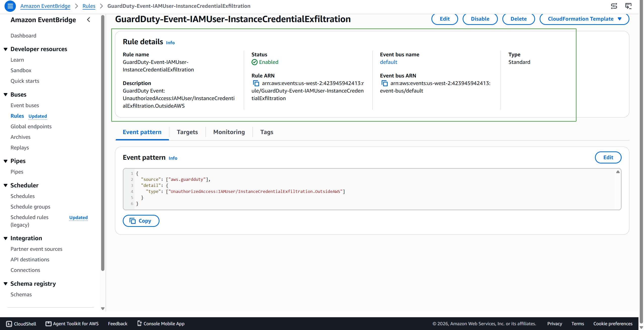The width and height of the screenshot is (644, 330).
Task: Collapse the Pipes section
Action: (6, 161)
